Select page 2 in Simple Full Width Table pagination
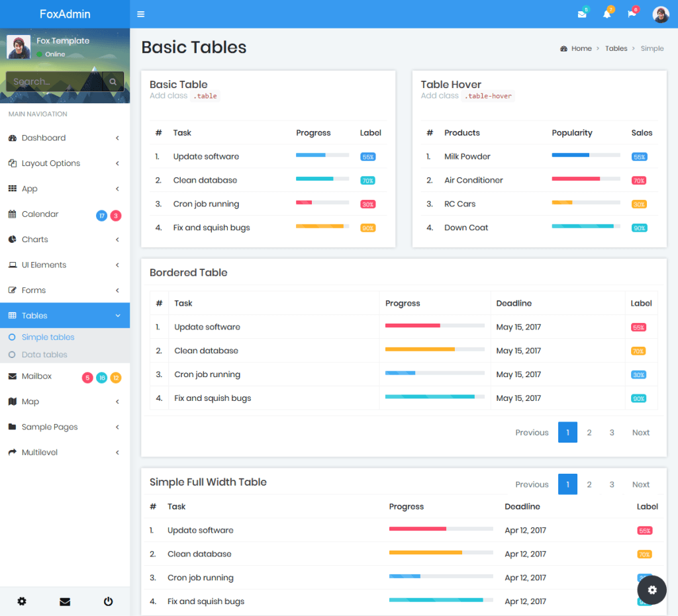 point(589,484)
